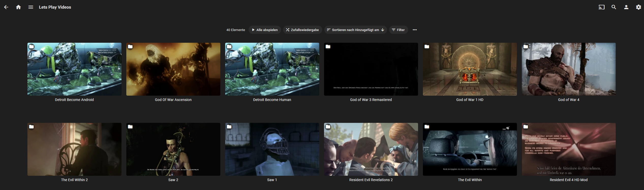Image resolution: width=644 pixels, height=190 pixels.
Task: Start Zufallswiedergabe shuffle playback
Action: (302, 30)
